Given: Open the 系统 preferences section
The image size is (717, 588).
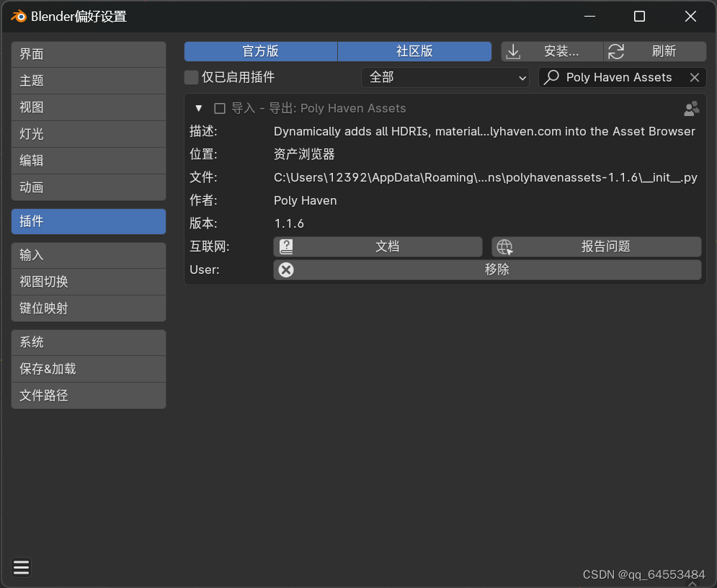Looking at the screenshot, I should pos(89,342).
